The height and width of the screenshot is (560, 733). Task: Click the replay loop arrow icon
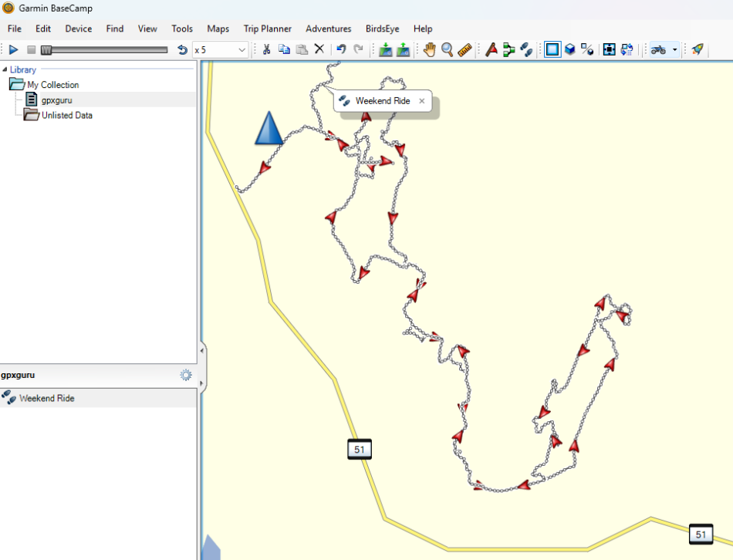pyautogui.click(x=182, y=49)
